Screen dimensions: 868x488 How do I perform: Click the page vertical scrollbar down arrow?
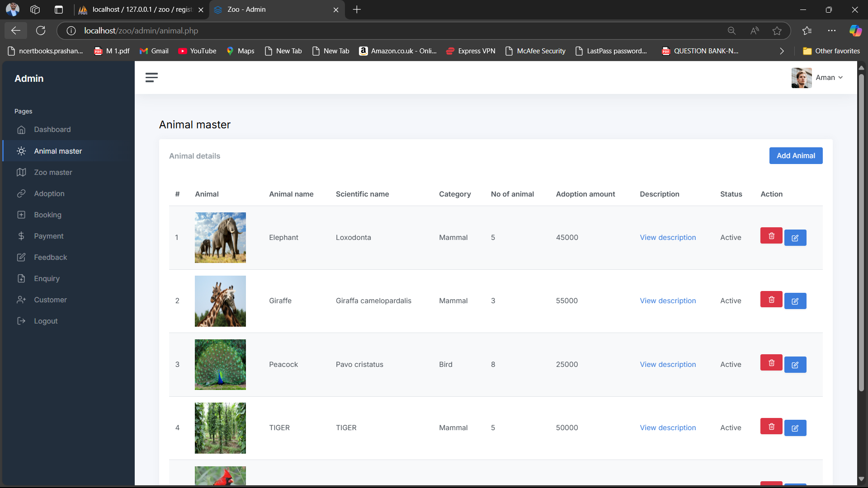click(x=861, y=479)
